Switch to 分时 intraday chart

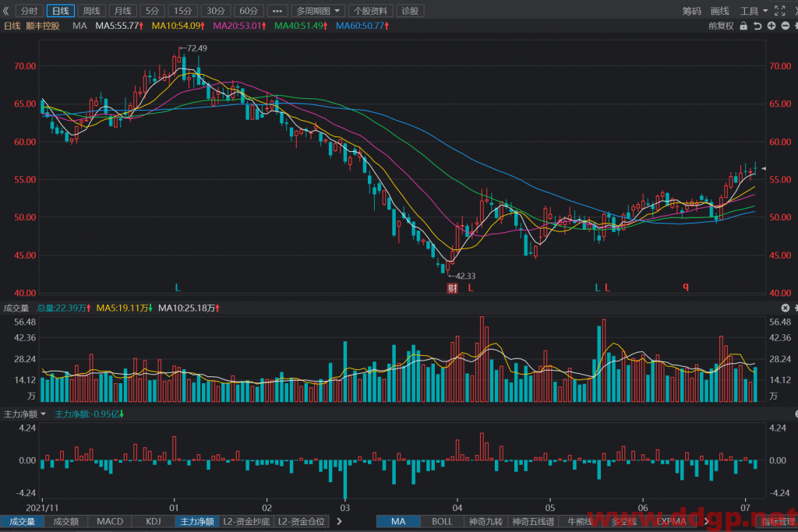pyautogui.click(x=30, y=11)
